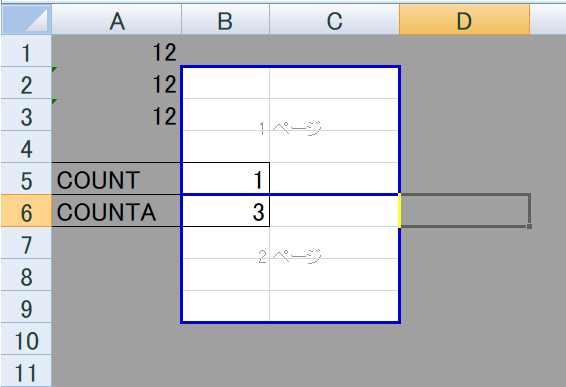Image resolution: width=566 pixels, height=387 pixels.
Task: Click the selected cell D6
Action: [x=465, y=210]
